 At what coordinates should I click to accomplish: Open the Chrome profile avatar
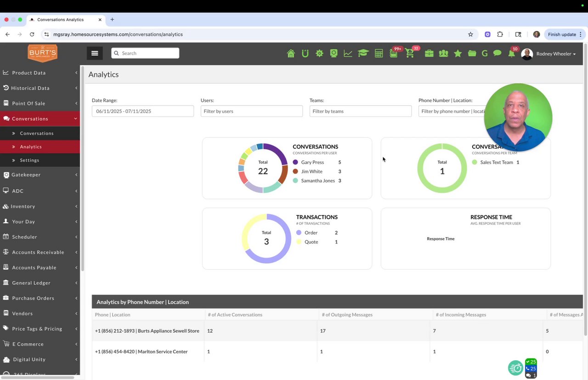tap(537, 34)
